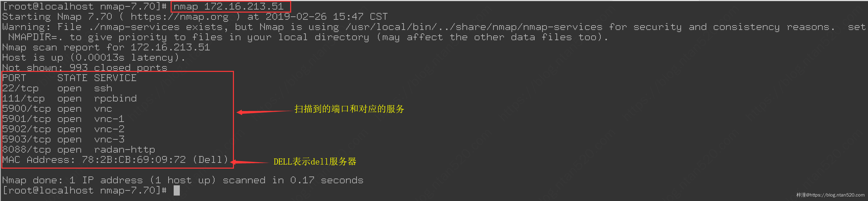Click the terminal cursor block at prompt
The image size is (868, 201).
176,190
